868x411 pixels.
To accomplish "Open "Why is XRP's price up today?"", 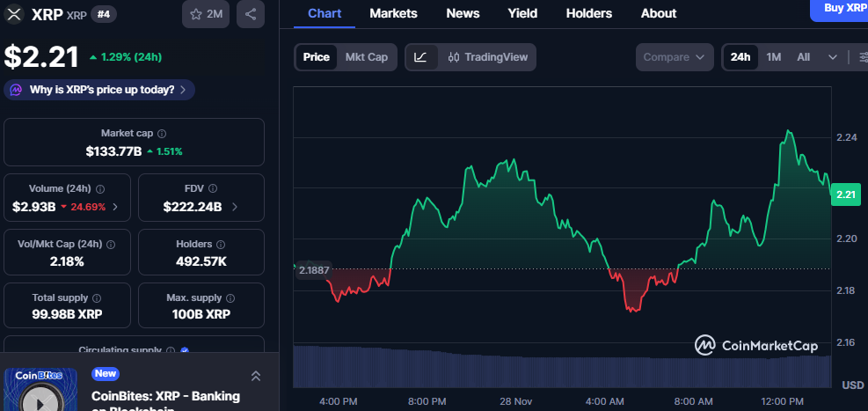I will tap(99, 90).
